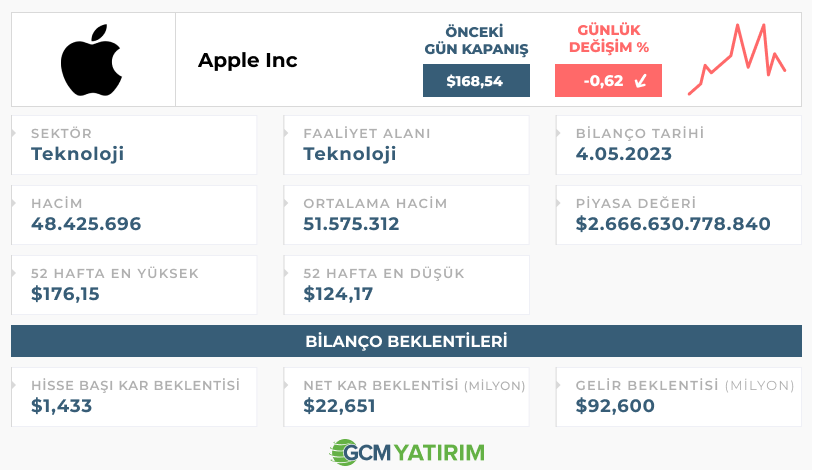
Task: Click the $168,54 previous close box
Action: (x=476, y=81)
